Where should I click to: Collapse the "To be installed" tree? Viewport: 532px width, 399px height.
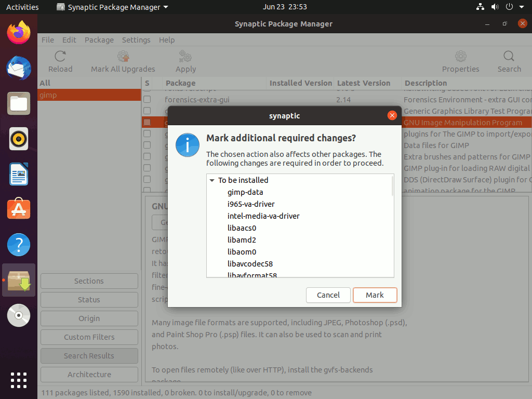coord(212,180)
